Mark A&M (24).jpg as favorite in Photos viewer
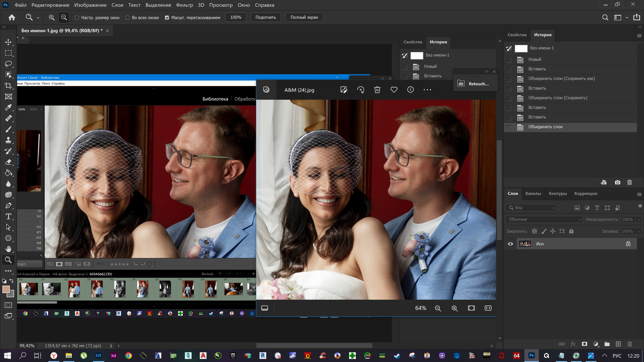644x362 pixels. click(x=394, y=89)
